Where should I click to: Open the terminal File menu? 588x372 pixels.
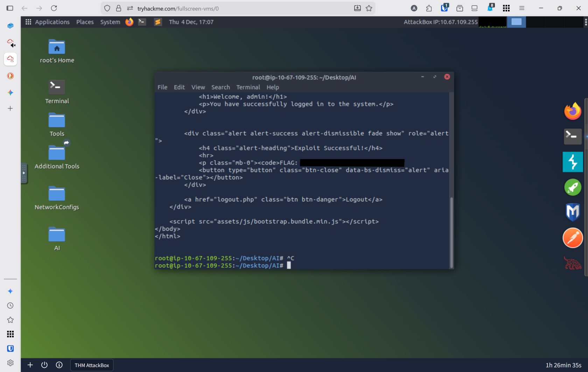162,87
